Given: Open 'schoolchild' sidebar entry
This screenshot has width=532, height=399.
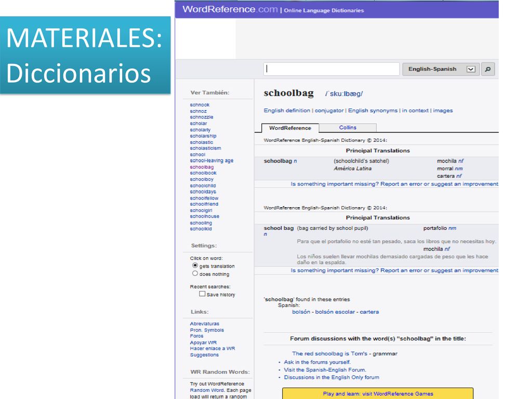Looking at the screenshot, I should pyautogui.click(x=203, y=185).
